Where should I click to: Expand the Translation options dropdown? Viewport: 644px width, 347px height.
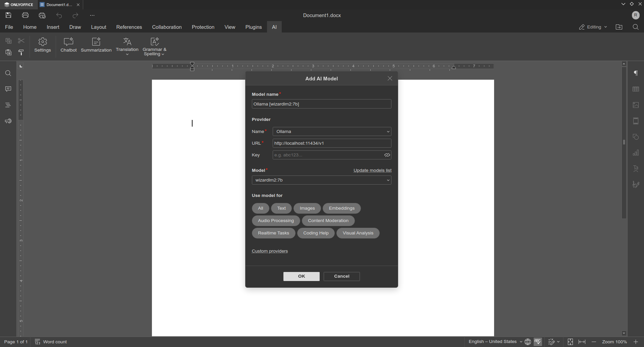(127, 54)
